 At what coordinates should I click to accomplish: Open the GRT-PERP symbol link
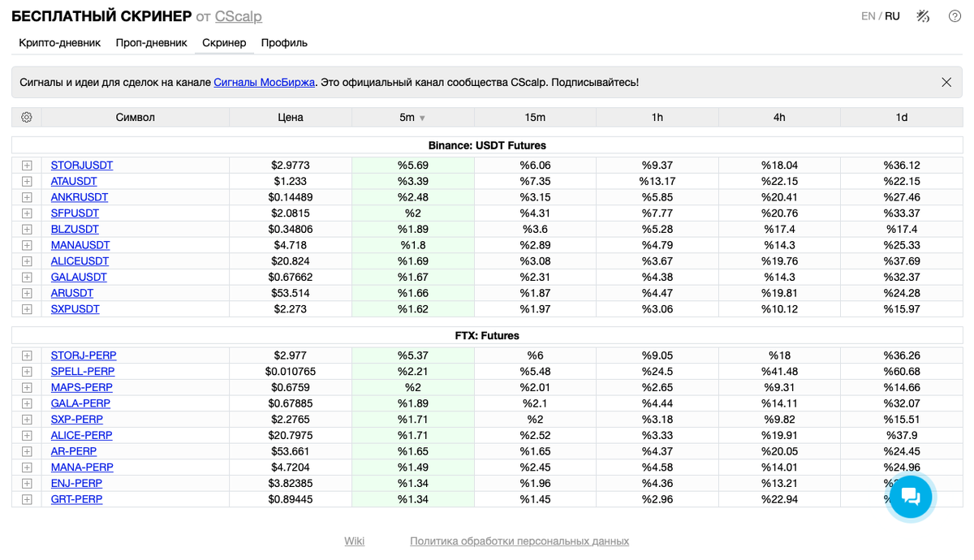click(77, 499)
